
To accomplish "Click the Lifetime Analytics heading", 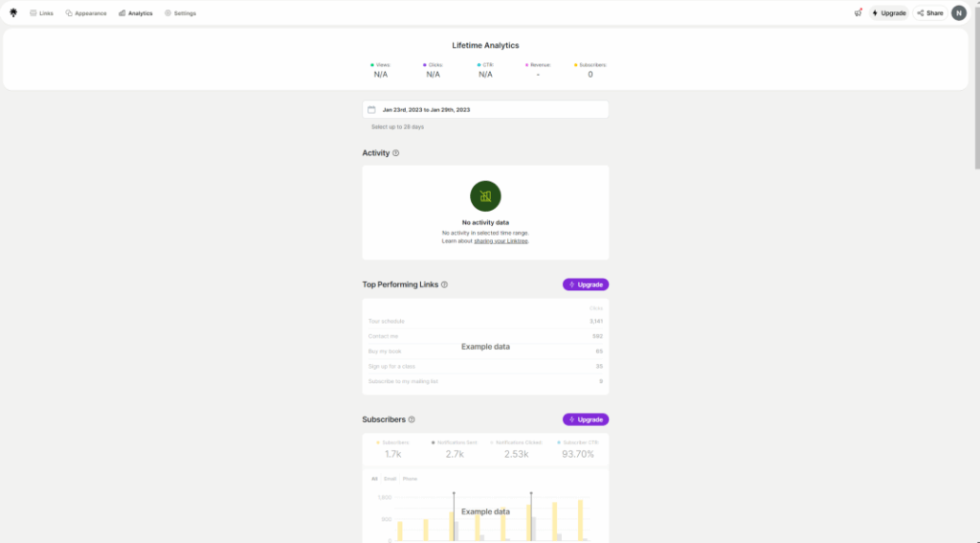I will pos(485,45).
